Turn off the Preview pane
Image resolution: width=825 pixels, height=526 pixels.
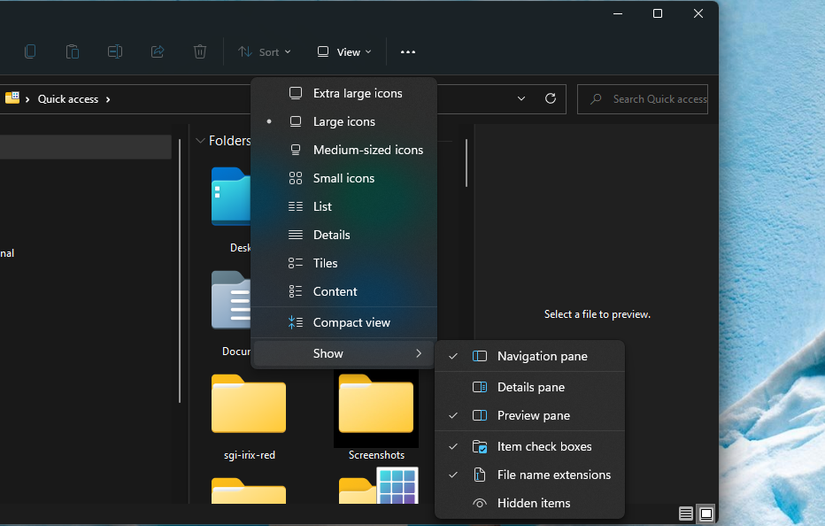coord(533,416)
